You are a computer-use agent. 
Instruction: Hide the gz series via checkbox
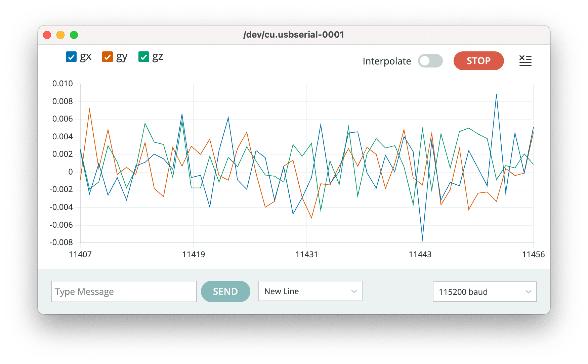coord(144,57)
